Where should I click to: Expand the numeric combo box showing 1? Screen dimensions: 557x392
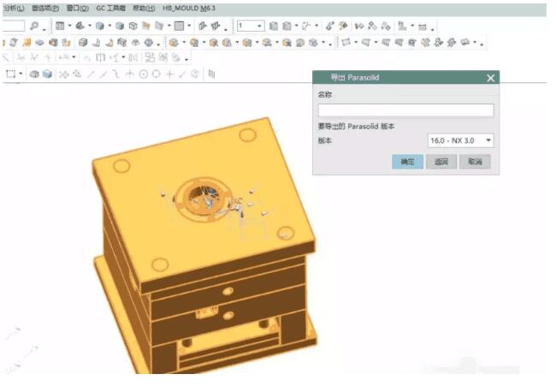pyautogui.click(x=259, y=27)
